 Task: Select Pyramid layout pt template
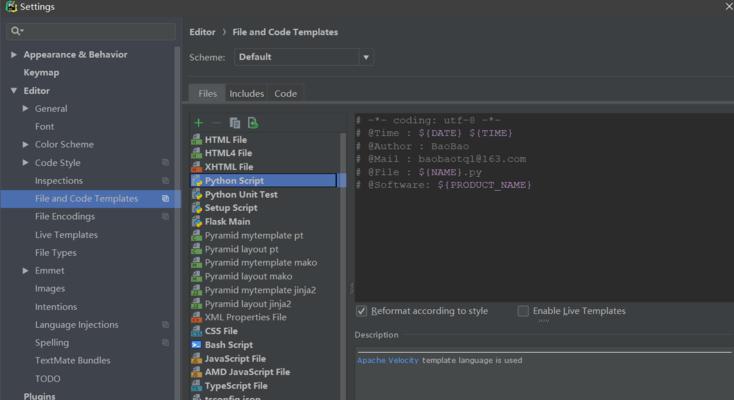coord(242,249)
